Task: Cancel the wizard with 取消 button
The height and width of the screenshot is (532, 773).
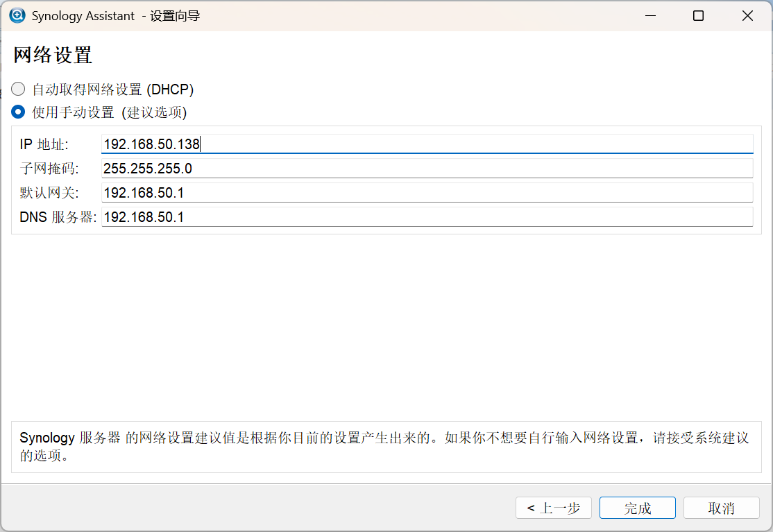Action: (721, 508)
